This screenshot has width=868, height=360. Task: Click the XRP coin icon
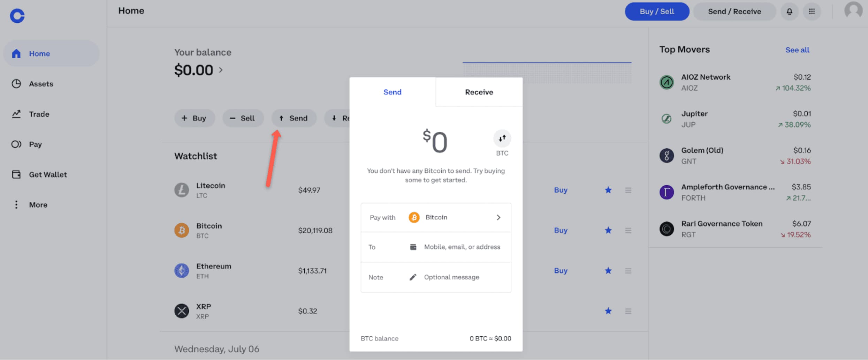pyautogui.click(x=182, y=311)
